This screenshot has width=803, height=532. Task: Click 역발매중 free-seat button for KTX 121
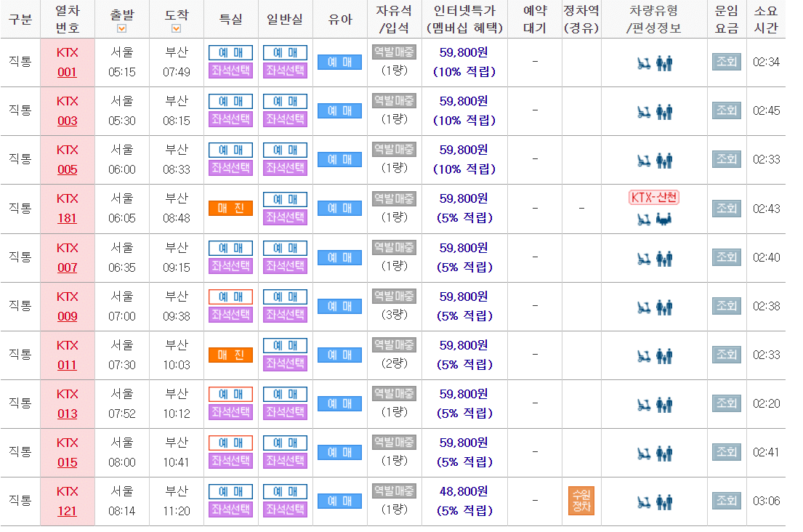click(x=394, y=491)
